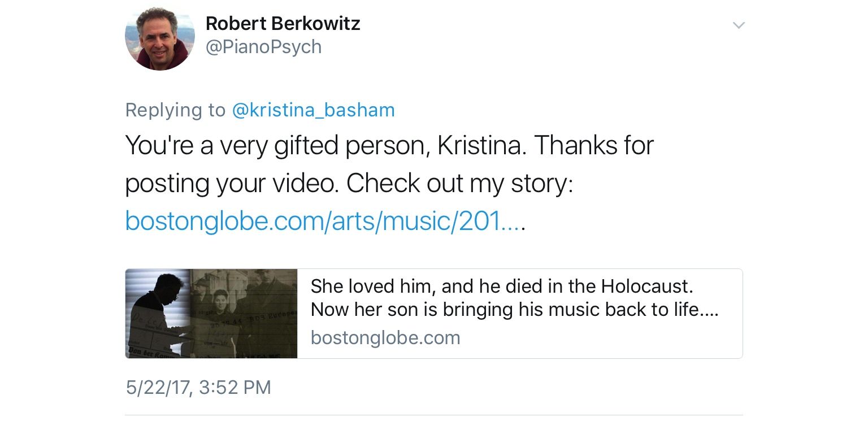Open Robert Berkowitz display name profile
Viewport: 868px width, 421px height.
click(283, 23)
